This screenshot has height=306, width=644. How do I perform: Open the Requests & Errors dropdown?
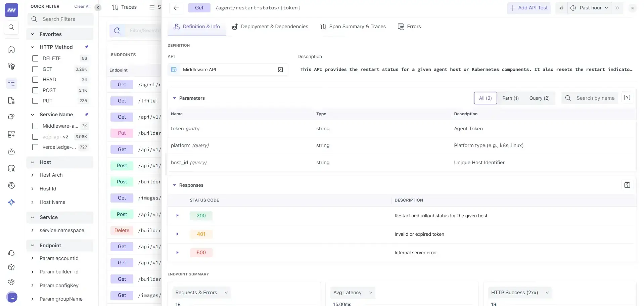pyautogui.click(x=201, y=293)
